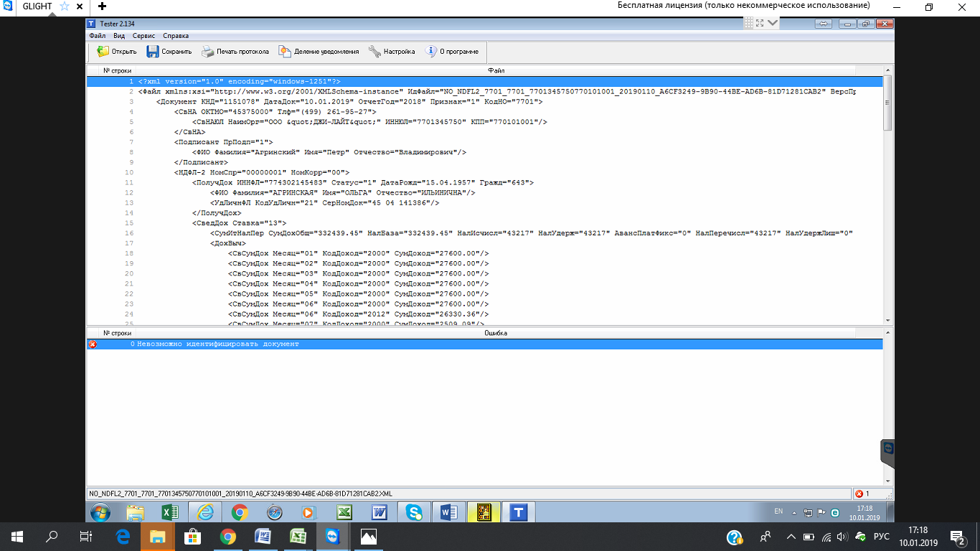Click the file pane scrollbar down arrow
This screenshot has width=980, height=551.
click(888, 320)
